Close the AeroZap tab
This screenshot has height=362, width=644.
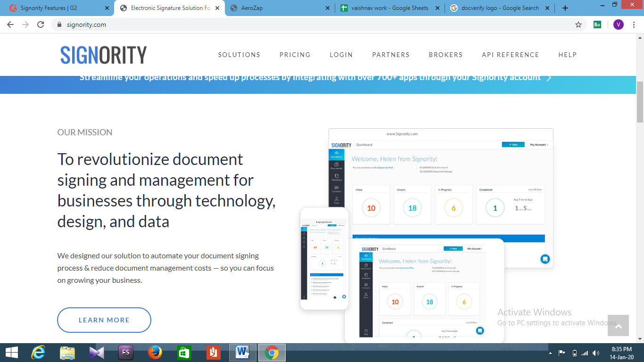[x=328, y=8]
